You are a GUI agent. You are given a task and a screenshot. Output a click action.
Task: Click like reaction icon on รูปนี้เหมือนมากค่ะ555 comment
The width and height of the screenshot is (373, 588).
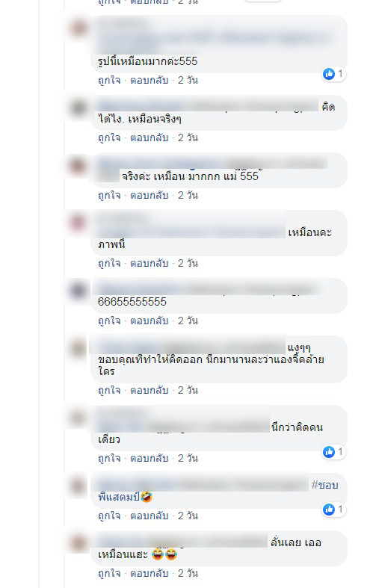(329, 74)
